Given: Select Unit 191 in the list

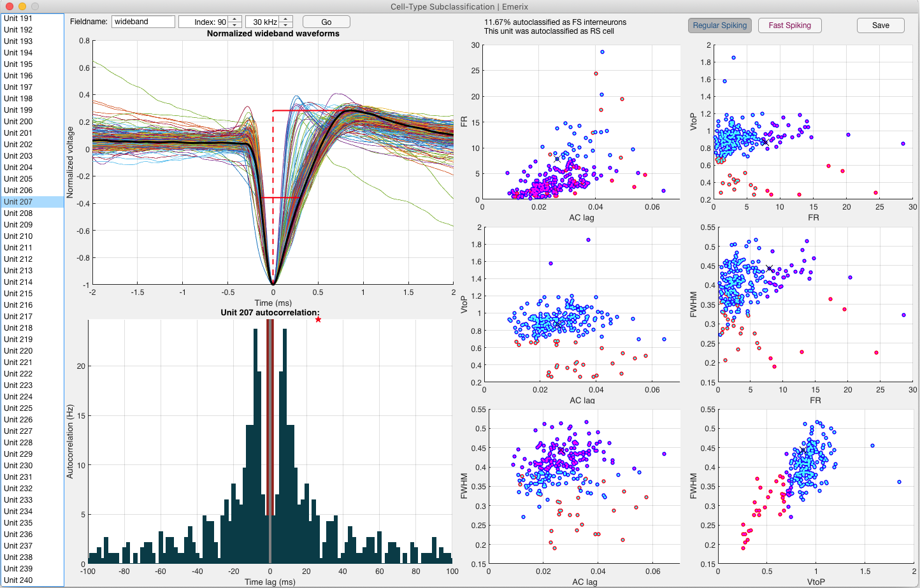Looking at the screenshot, I should pyautogui.click(x=18, y=18).
